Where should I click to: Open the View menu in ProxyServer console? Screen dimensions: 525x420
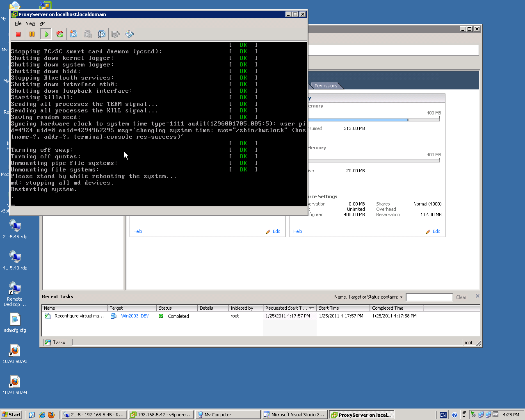coord(30,23)
